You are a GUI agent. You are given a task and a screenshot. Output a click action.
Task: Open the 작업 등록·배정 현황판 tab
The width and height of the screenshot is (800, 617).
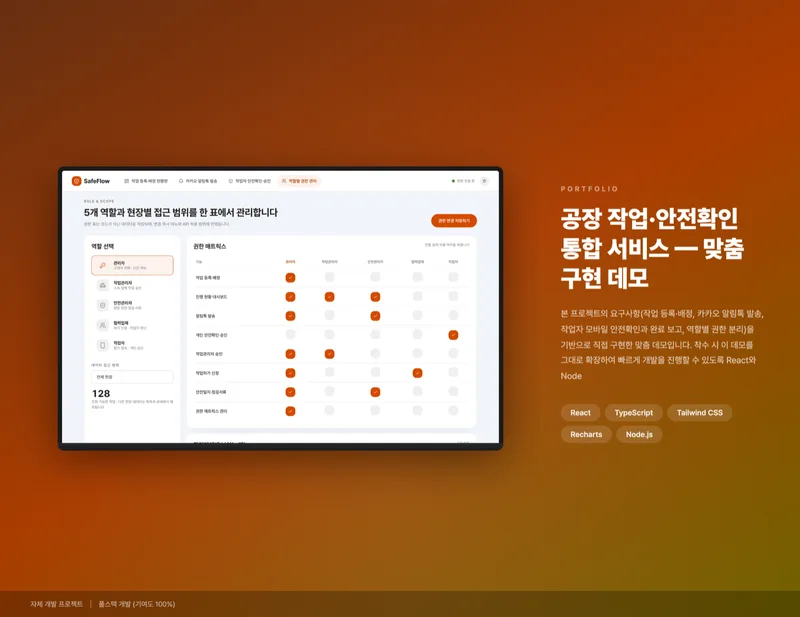point(146,181)
